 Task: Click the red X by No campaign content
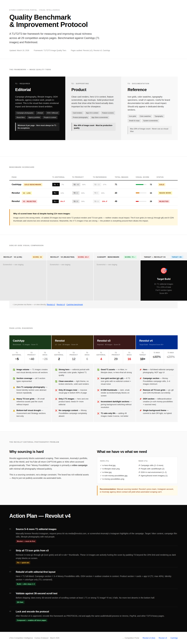56,410
